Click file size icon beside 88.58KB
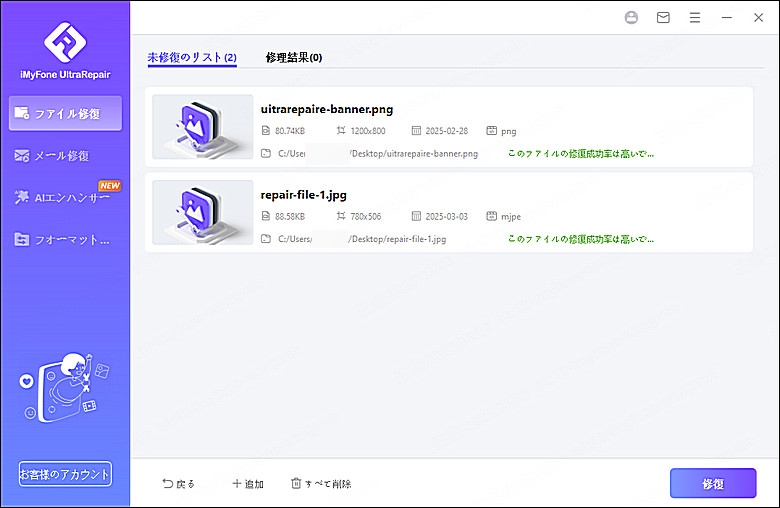780x508 pixels. click(266, 216)
